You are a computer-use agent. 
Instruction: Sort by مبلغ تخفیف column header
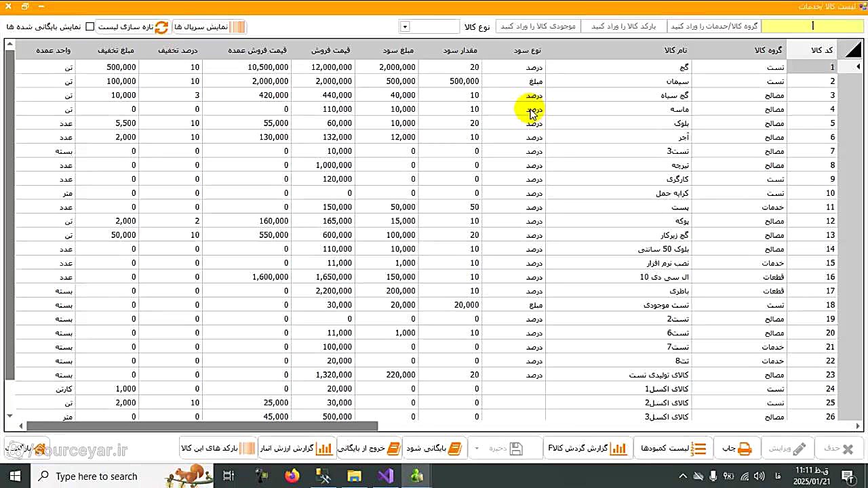(106, 50)
